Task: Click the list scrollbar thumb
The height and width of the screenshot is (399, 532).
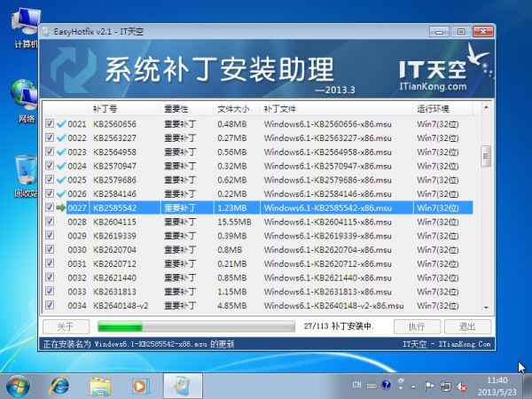Action: 486,156
